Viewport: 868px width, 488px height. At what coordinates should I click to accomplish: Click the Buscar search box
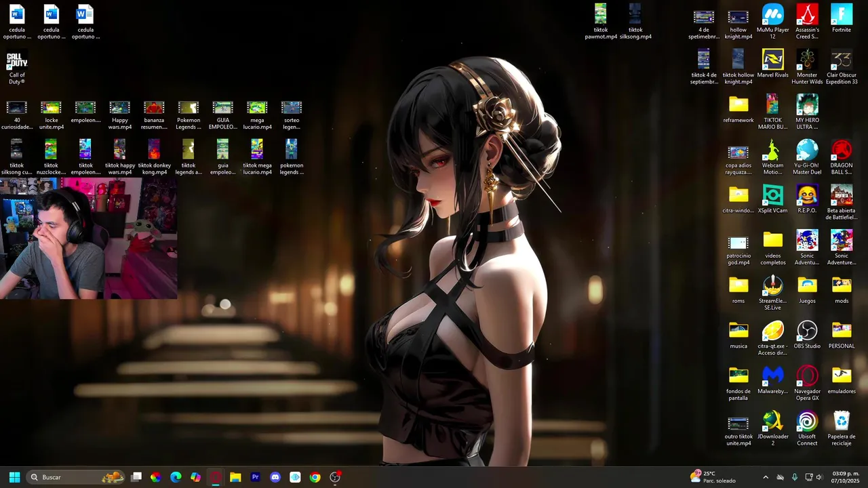pyautogui.click(x=77, y=477)
